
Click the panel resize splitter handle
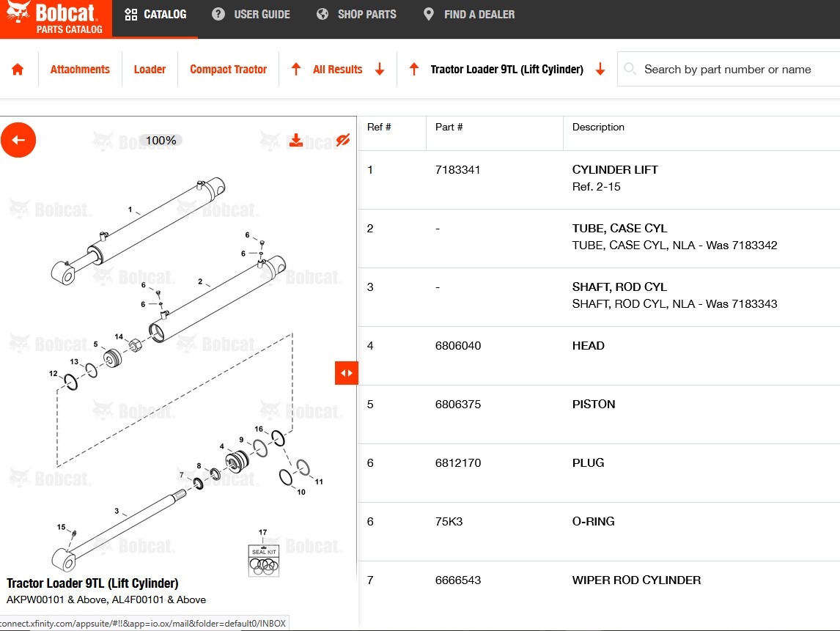point(346,373)
